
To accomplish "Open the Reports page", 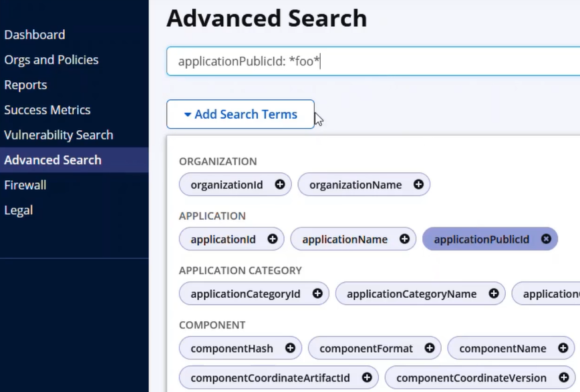I will tap(25, 85).
